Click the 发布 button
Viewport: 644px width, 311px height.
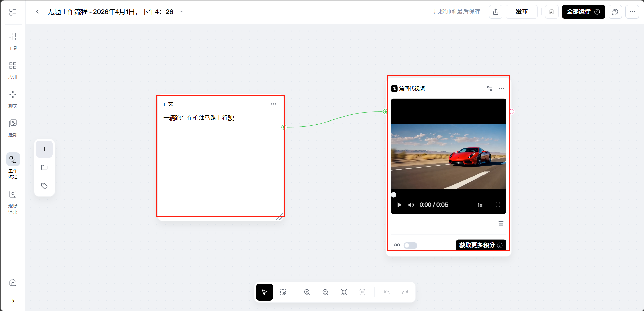[x=522, y=12]
